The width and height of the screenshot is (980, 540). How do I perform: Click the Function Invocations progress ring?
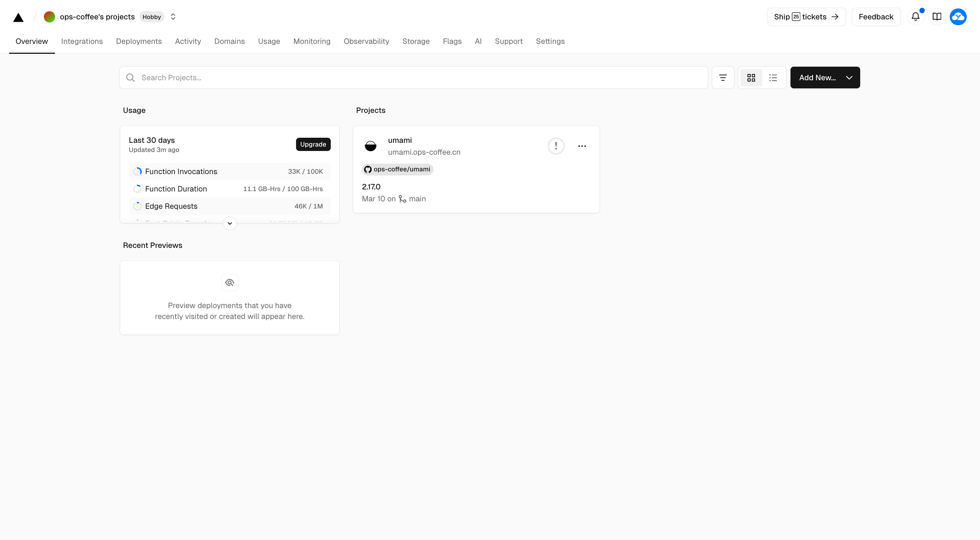click(137, 171)
